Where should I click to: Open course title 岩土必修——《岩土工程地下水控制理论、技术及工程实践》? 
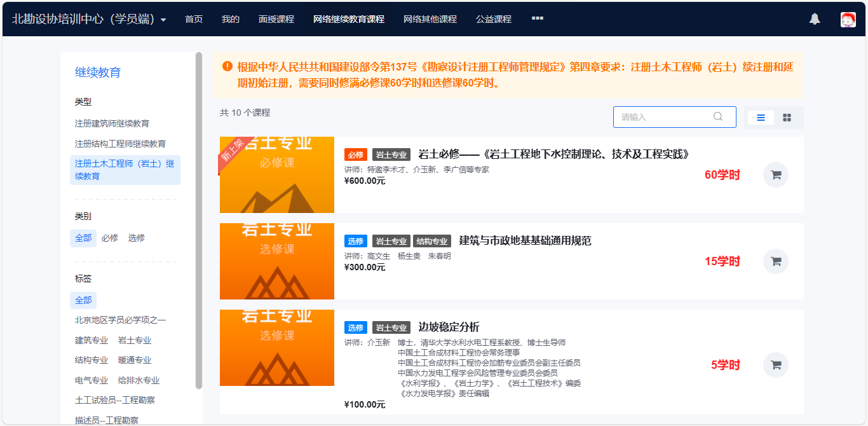coord(553,155)
